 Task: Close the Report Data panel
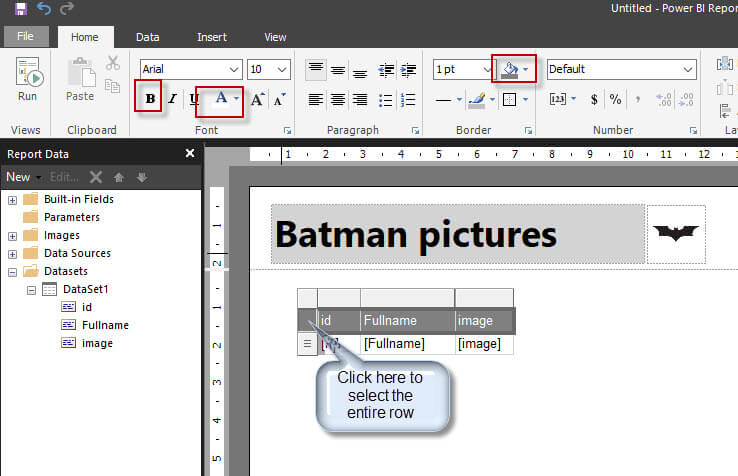click(x=190, y=153)
